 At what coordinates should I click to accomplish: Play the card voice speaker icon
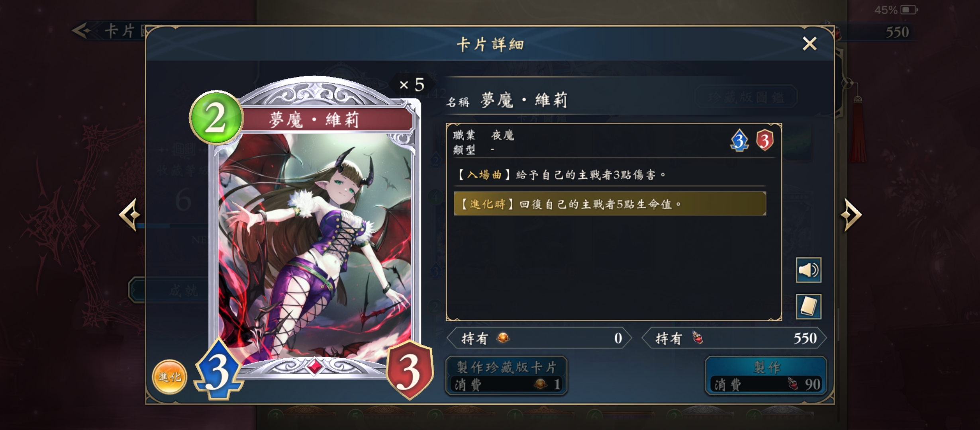point(808,270)
